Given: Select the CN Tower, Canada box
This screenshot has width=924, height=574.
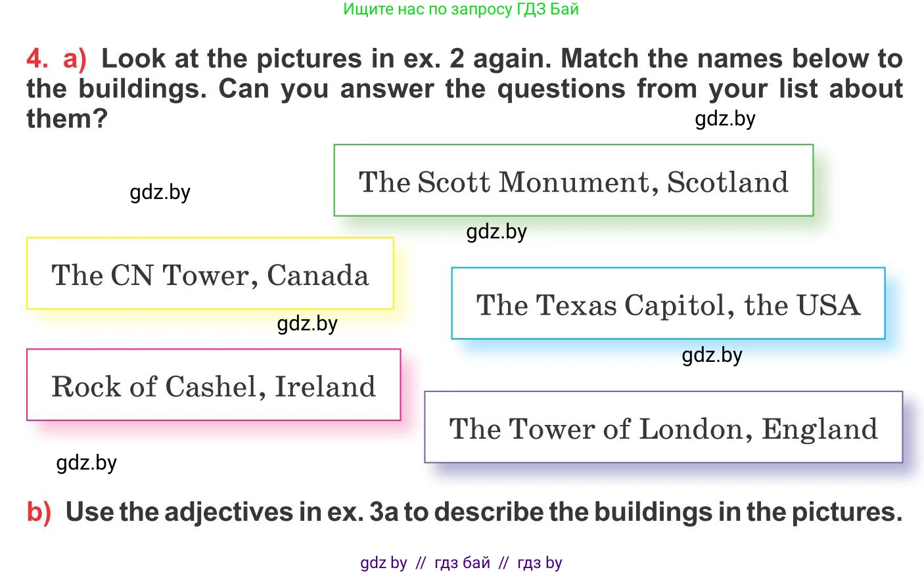Looking at the screenshot, I should click(210, 275).
